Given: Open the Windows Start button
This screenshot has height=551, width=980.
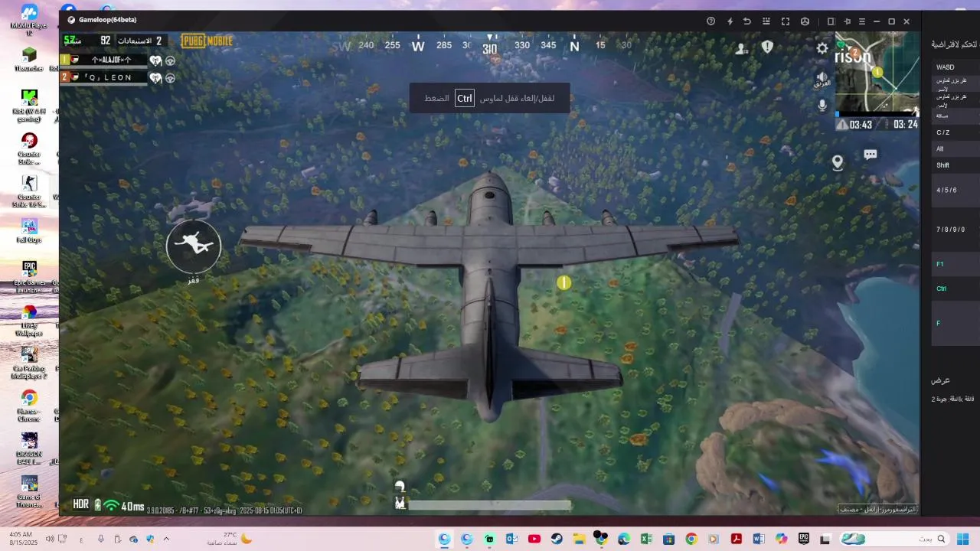Looking at the screenshot, I should tap(962, 539).
